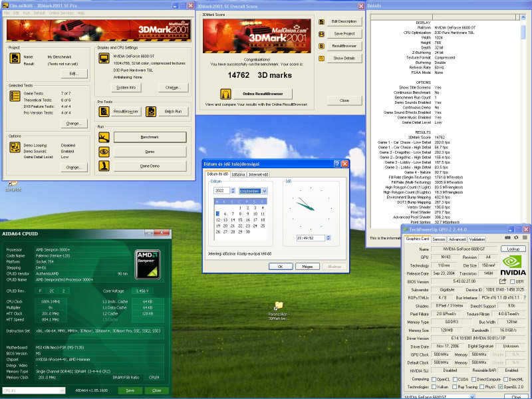Click the Benchmark run icon
This screenshot has width=532, height=399.
[104, 137]
